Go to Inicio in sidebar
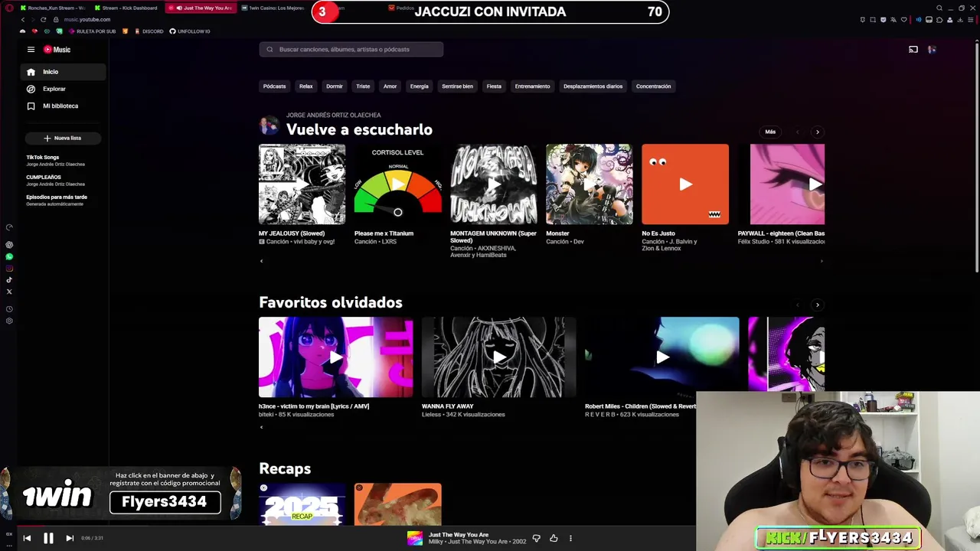 click(64, 72)
